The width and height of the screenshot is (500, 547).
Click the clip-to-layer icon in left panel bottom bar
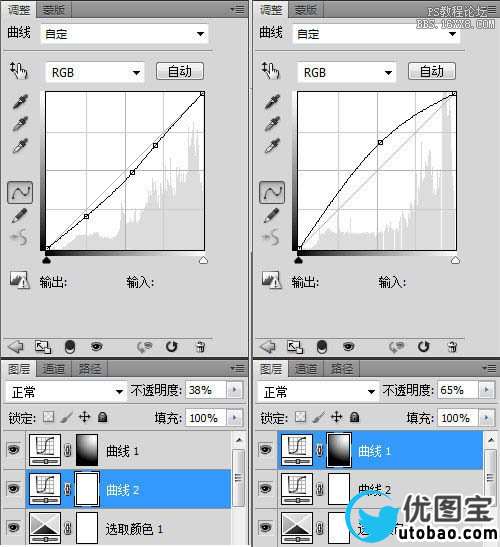[43, 347]
